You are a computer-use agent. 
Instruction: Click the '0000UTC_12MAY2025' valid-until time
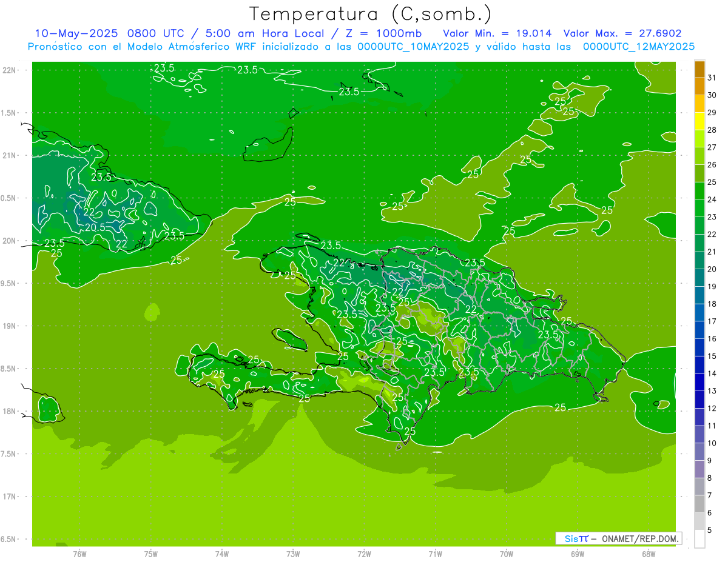(638, 47)
